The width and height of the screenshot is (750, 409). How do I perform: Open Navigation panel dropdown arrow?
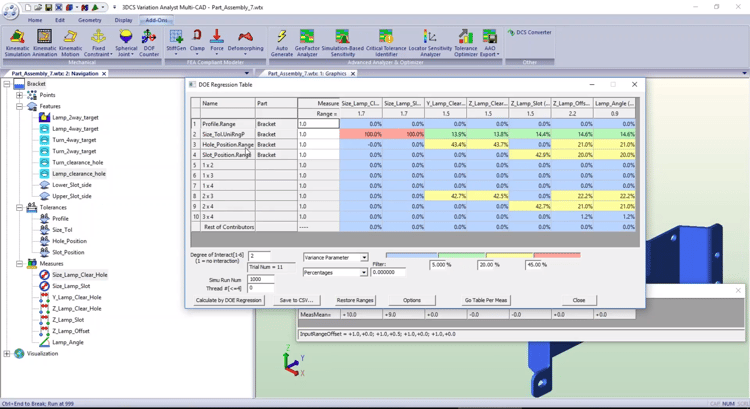pyautogui.click(x=247, y=74)
